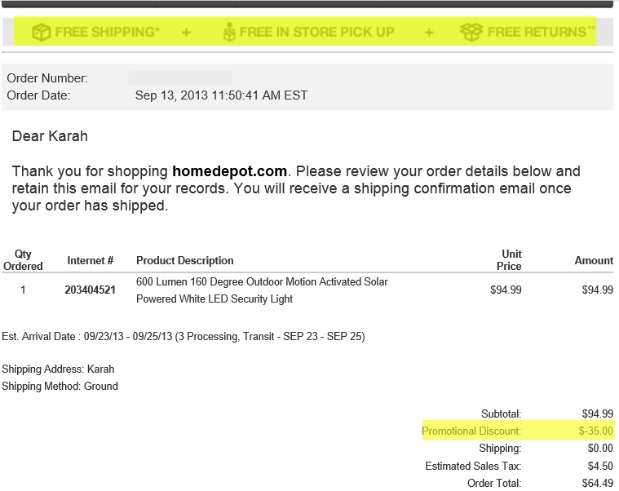The image size is (619, 491).
Task: Select the order date Sep 13, 2013
Action: coord(221,96)
